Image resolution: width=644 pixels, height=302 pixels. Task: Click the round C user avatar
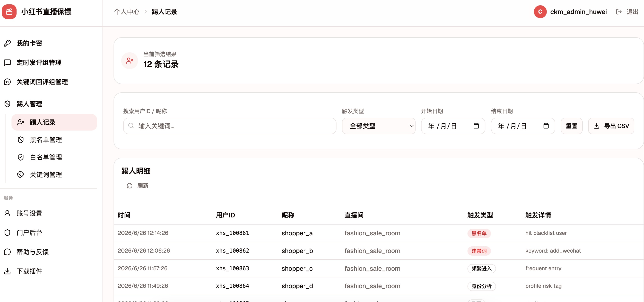pyautogui.click(x=540, y=12)
